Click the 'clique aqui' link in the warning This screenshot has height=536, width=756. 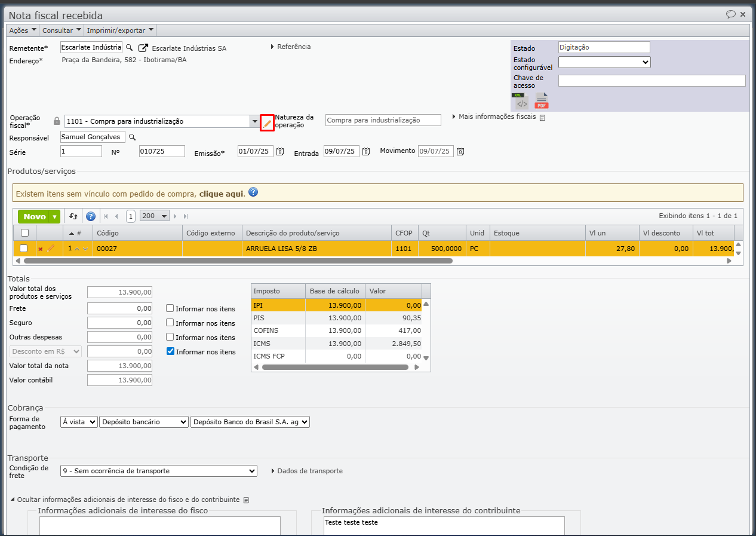click(x=221, y=194)
